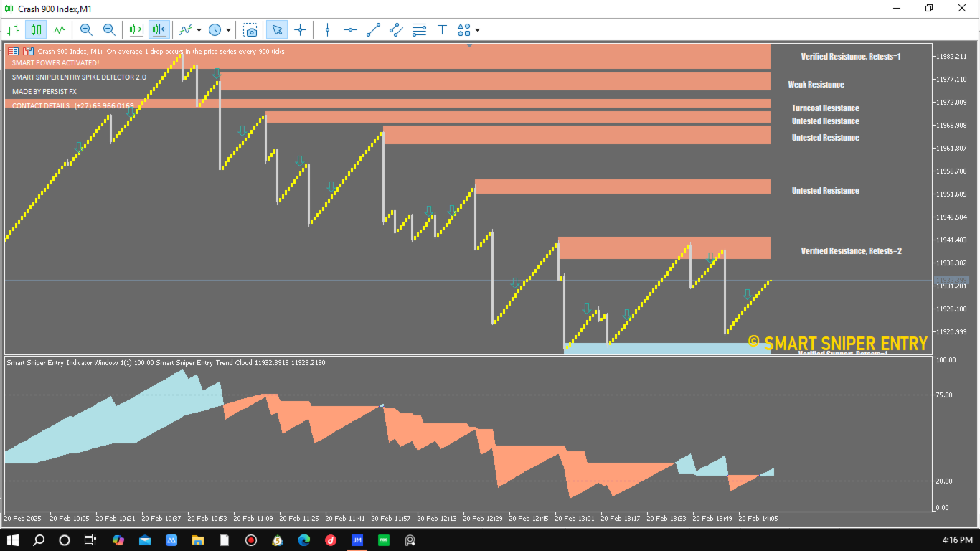This screenshot has width=980, height=551.
Task: Add a text label with T tool
Action: click(x=442, y=29)
